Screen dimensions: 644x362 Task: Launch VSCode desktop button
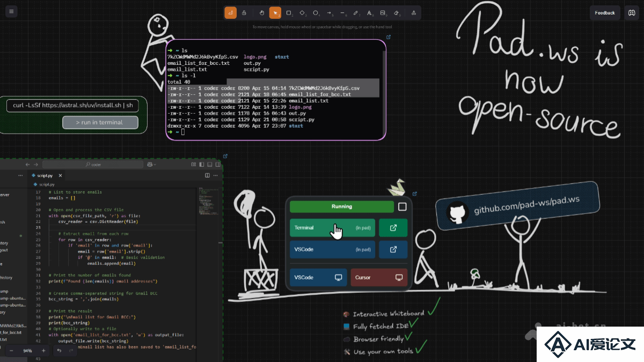click(x=318, y=277)
